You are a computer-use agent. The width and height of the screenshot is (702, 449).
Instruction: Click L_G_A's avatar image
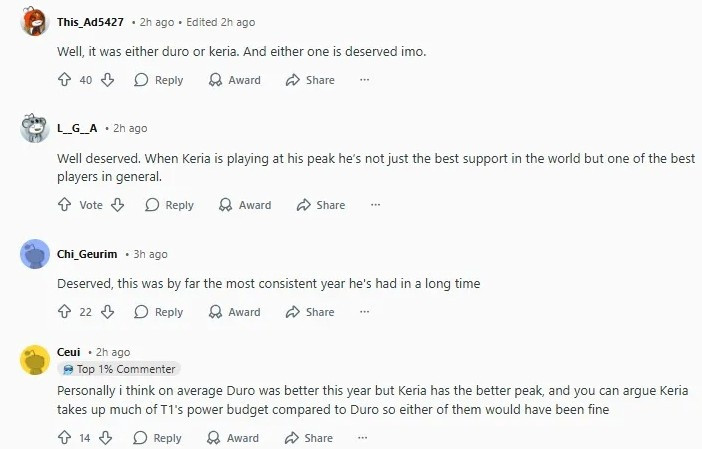coord(35,129)
